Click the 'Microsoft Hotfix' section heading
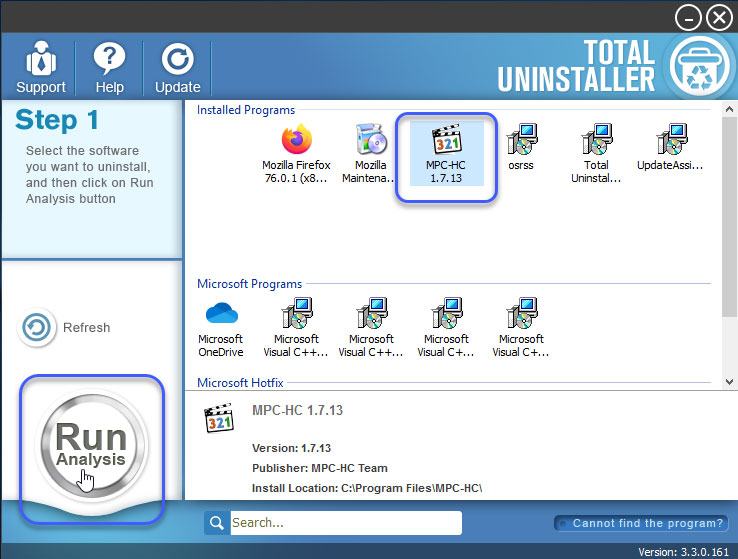Image resolution: width=738 pixels, height=559 pixels. coord(240,383)
